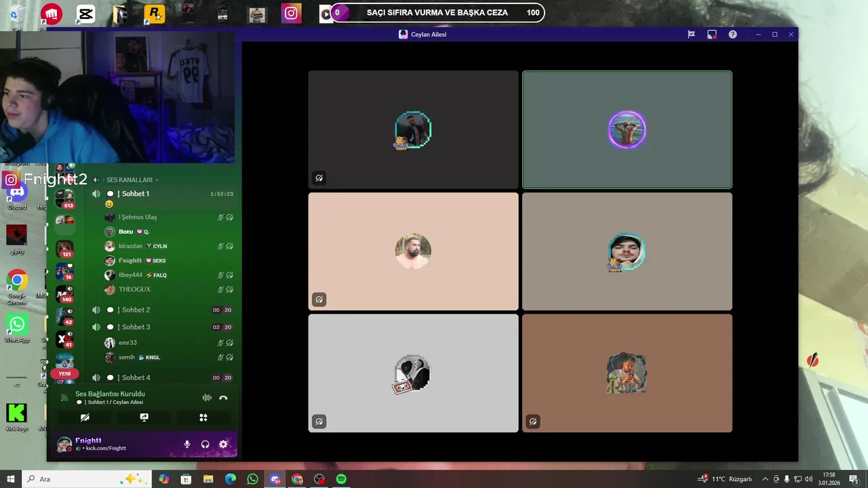Open Şehmus Ulaş user in channel list
The image size is (868, 488).
[170, 217]
